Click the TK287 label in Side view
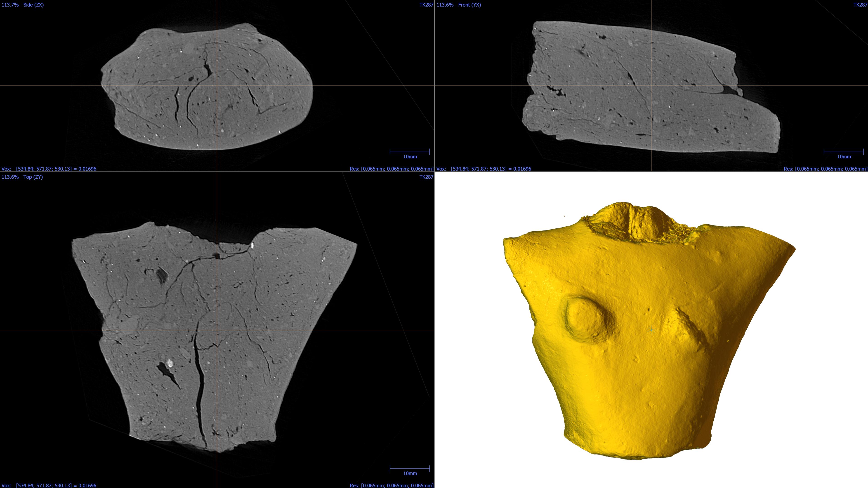The width and height of the screenshot is (868, 488). (x=426, y=5)
